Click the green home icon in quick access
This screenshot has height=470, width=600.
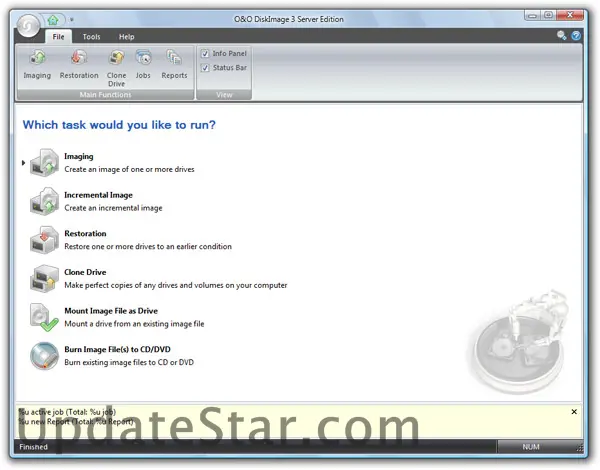[53, 20]
